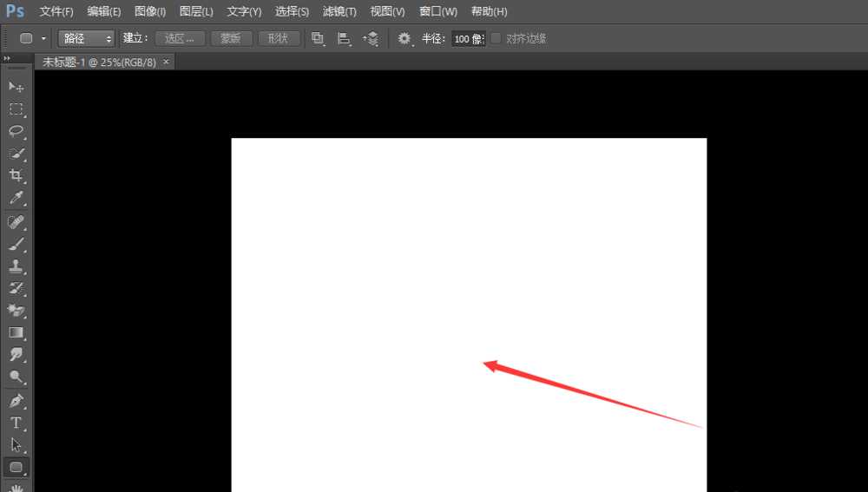Select the Dodge tool

[x=16, y=377]
